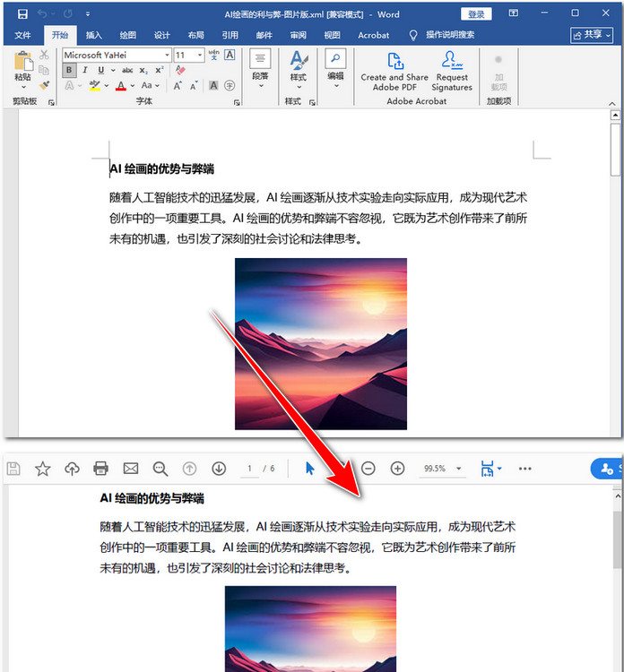Apply superscript formatting
624x672 pixels.
[x=159, y=70]
